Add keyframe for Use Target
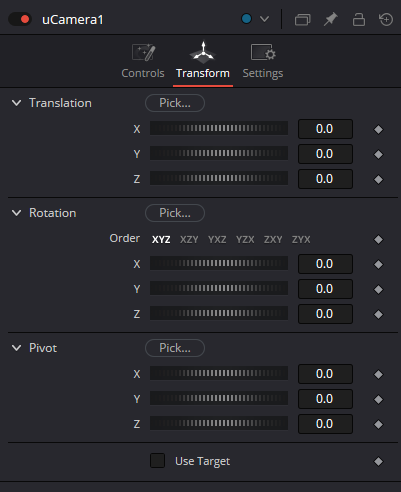This screenshot has height=492, width=401. 378,462
